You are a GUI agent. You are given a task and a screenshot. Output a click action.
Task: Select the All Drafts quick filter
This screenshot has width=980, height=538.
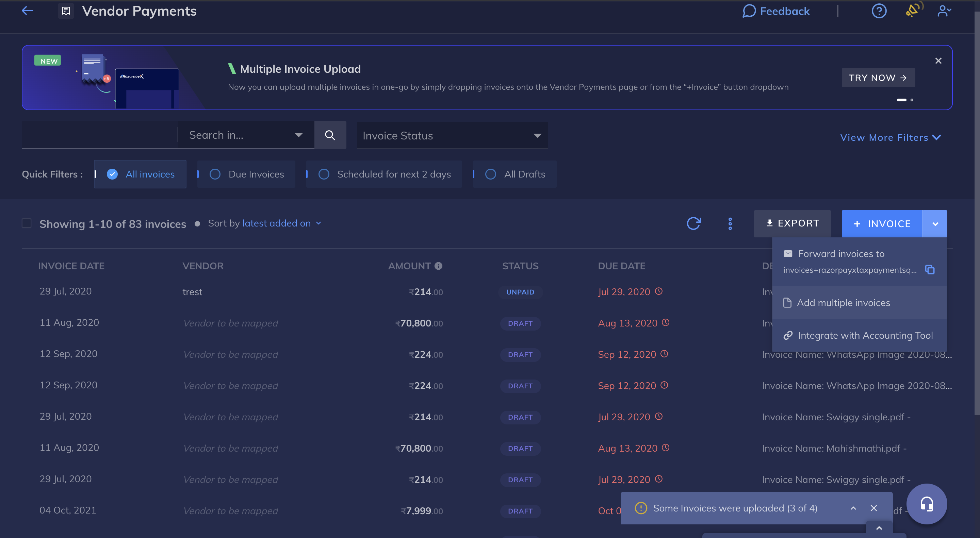(x=514, y=174)
